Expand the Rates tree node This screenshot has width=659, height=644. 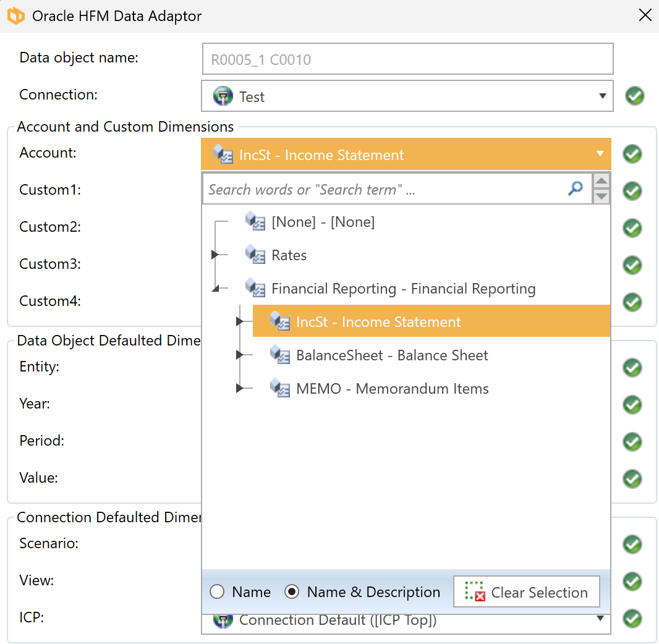[215, 255]
